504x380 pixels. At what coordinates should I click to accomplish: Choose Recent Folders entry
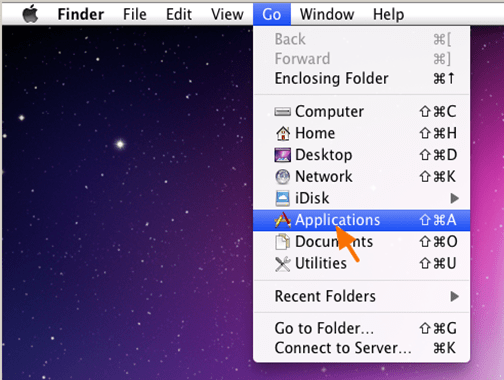point(362,296)
